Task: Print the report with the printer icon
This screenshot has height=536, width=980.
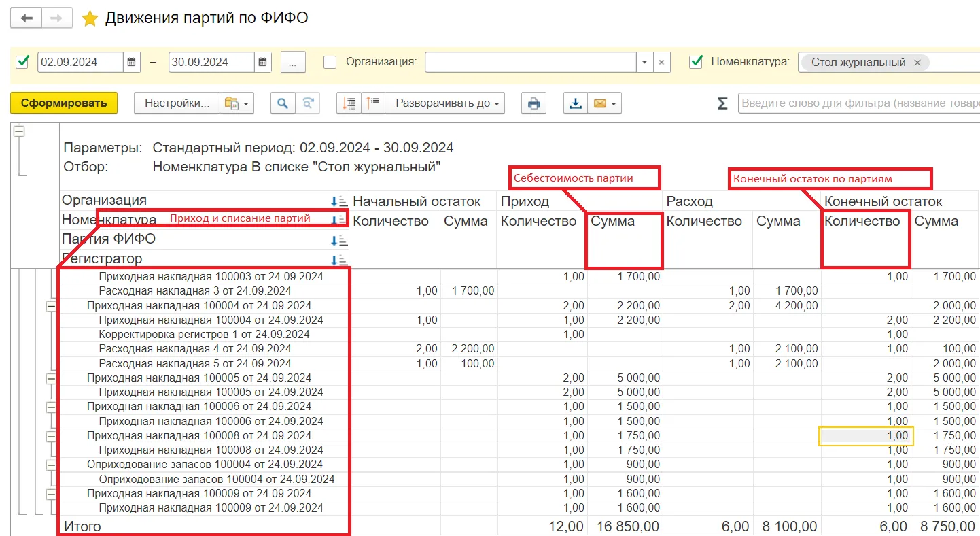Action: [x=534, y=103]
